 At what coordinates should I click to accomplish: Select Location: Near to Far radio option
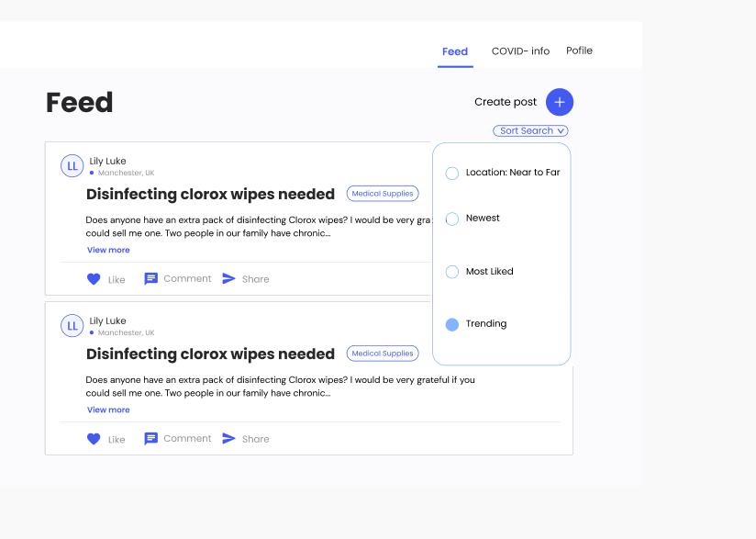click(x=451, y=174)
